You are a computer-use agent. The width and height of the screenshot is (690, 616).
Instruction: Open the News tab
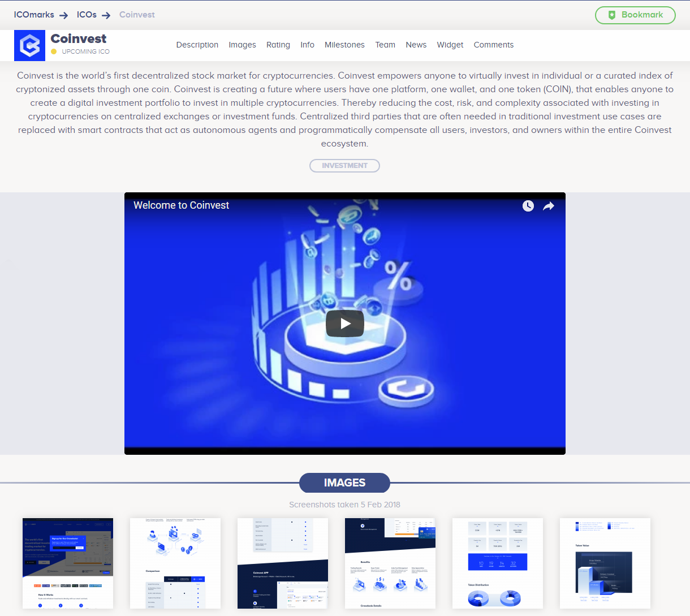click(x=416, y=45)
